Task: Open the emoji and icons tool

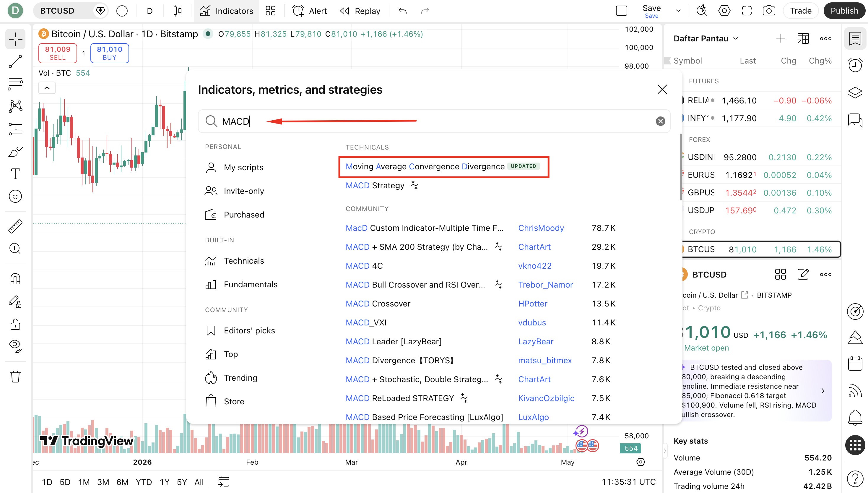Action: click(15, 196)
